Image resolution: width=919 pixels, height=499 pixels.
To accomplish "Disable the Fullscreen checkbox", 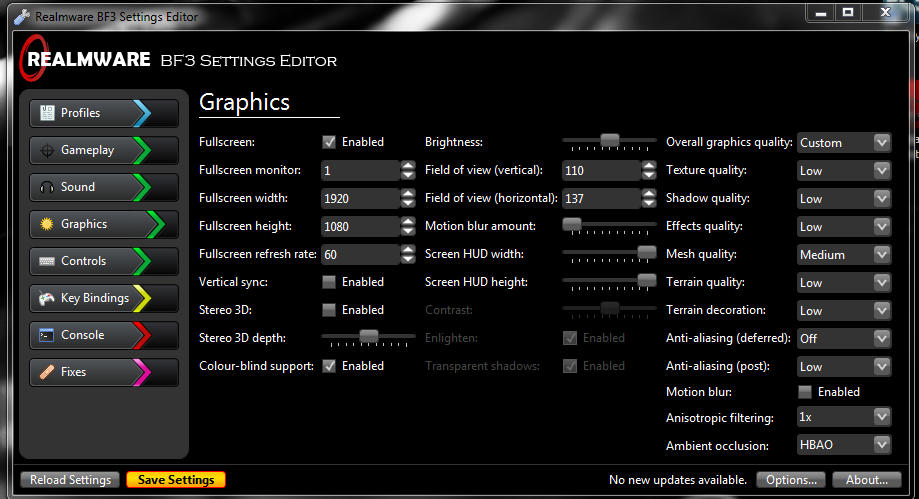I will click(x=329, y=142).
